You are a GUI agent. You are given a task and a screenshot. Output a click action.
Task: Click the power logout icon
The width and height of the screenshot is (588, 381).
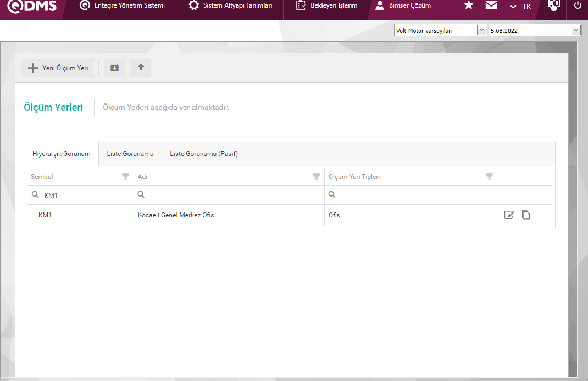pyautogui.click(x=578, y=5)
